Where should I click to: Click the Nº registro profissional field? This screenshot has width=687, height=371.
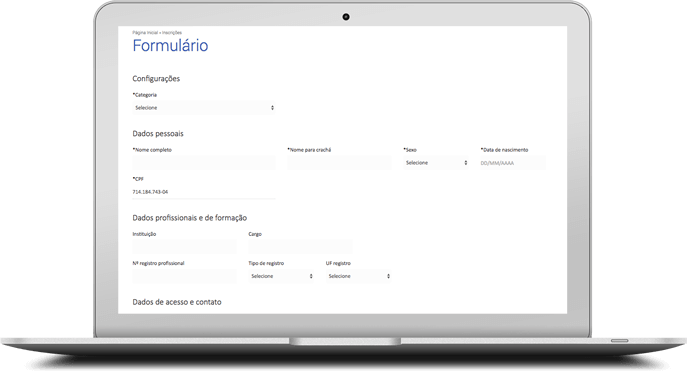click(184, 276)
